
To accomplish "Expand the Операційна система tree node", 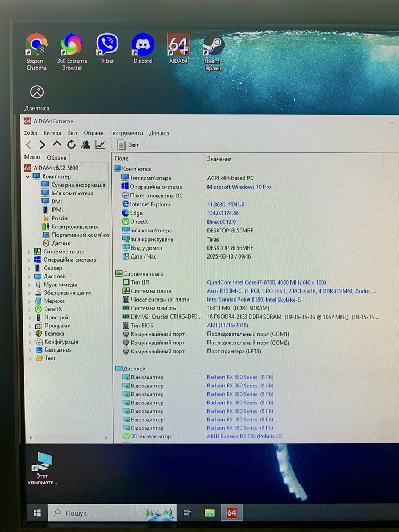I will point(29,260).
